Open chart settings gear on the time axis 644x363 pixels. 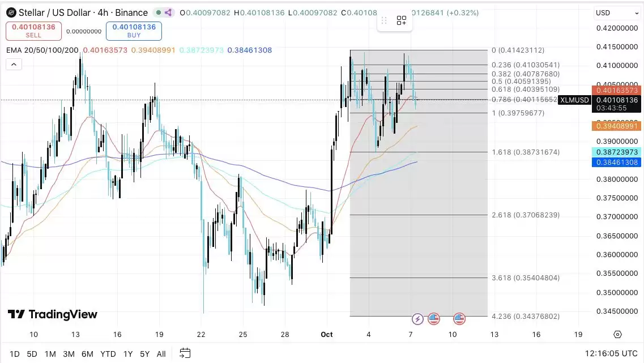pyautogui.click(x=617, y=335)
